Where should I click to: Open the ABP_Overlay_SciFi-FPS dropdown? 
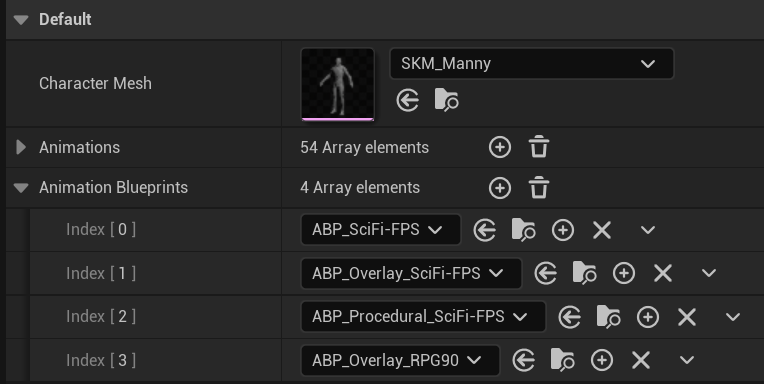pos(411,273)
